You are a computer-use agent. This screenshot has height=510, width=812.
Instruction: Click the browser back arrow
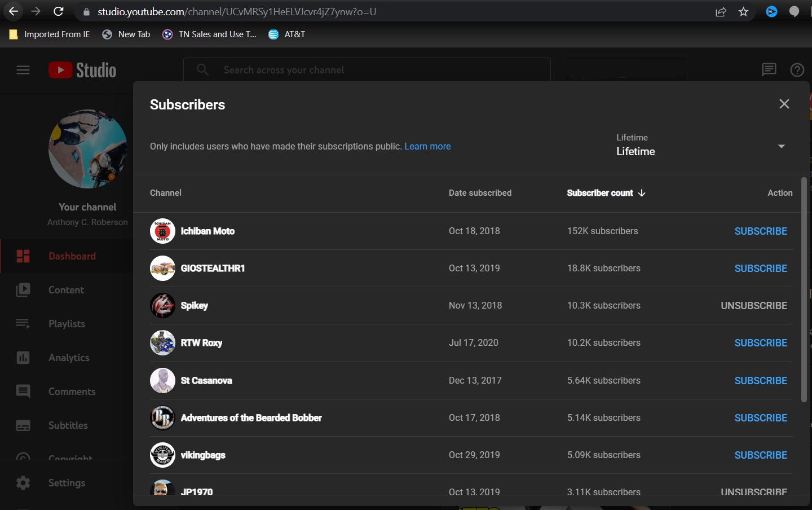coord(14,11)
